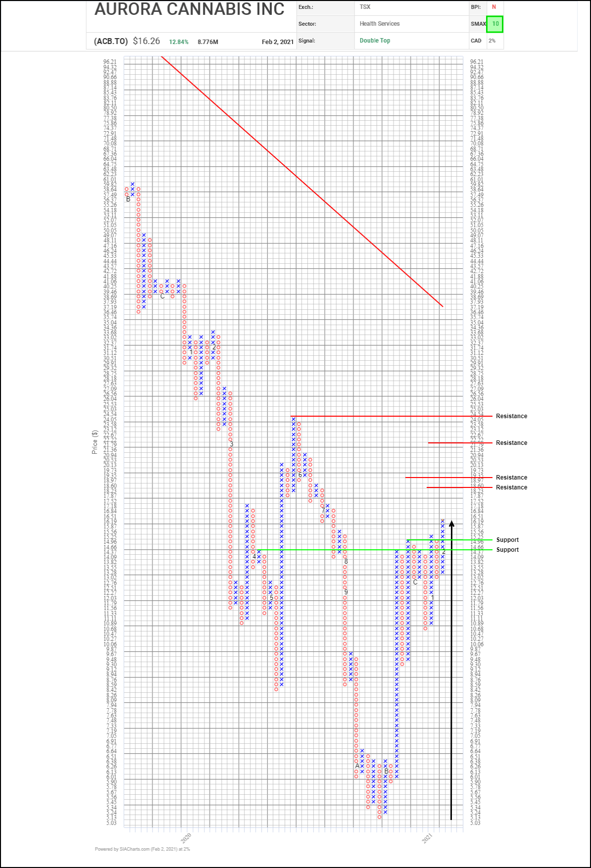Click the red BPI 'N' indicator

click(493, 7)
